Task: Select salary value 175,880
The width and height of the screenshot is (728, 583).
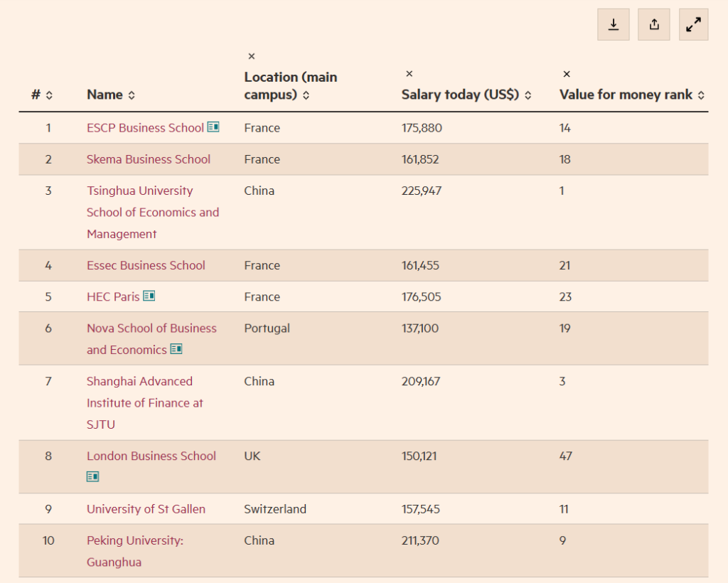Action: [422, 128]
